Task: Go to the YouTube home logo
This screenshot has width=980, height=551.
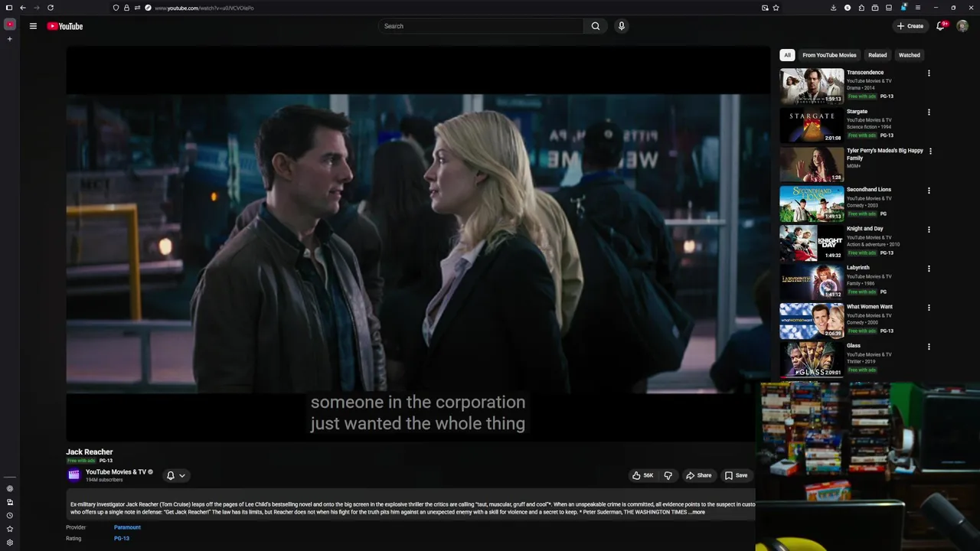Action: [65, 26]
